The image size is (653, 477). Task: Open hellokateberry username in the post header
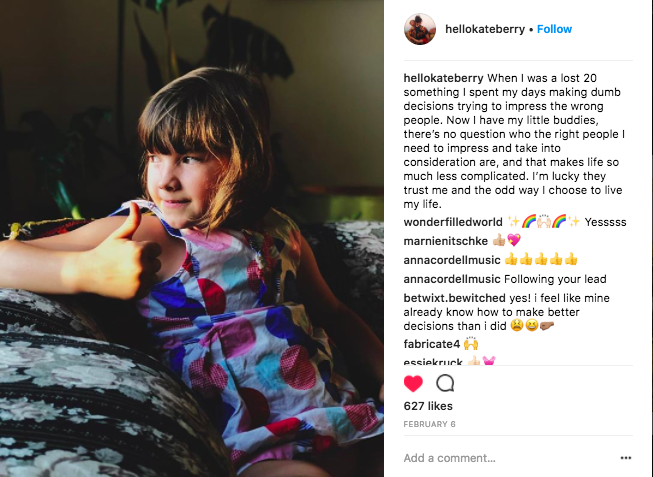[x=485, y=29]
